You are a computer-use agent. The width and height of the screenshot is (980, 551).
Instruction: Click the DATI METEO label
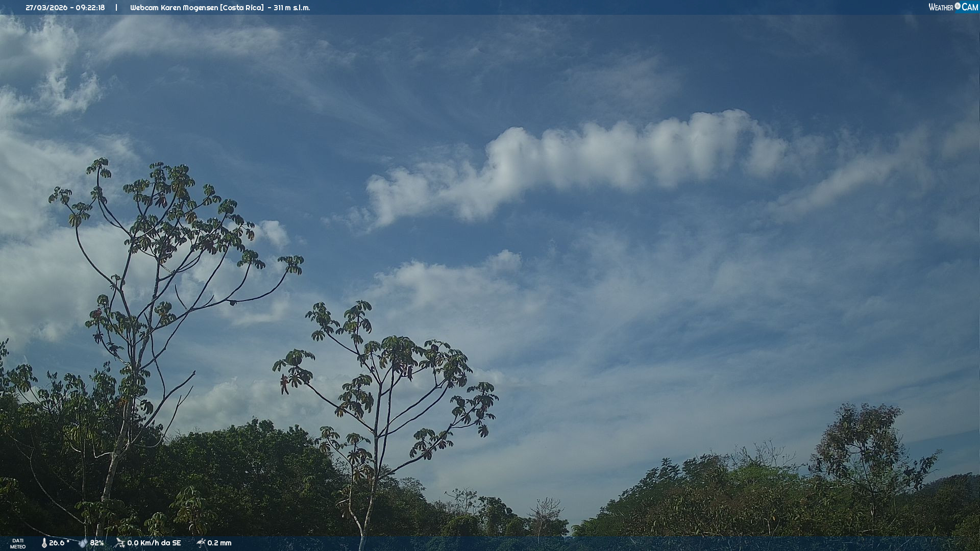[18, 543]
